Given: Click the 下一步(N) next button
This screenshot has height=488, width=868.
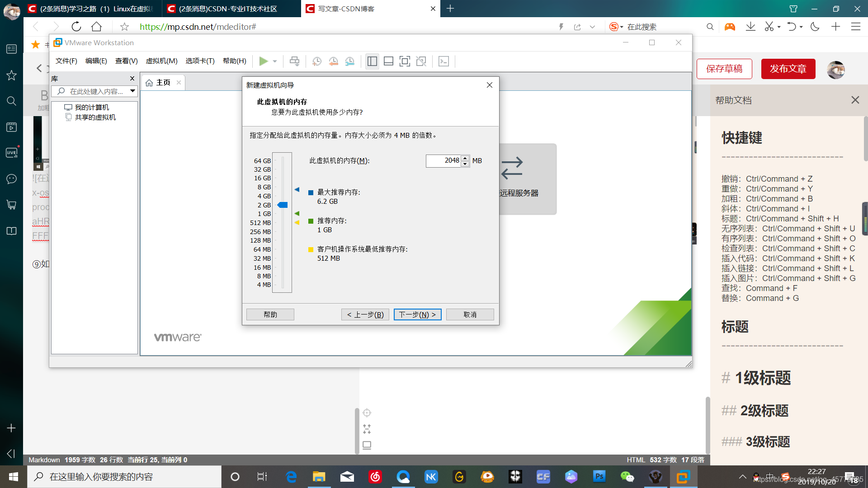Looking at the screenshot, I should [x=417, y=314].
